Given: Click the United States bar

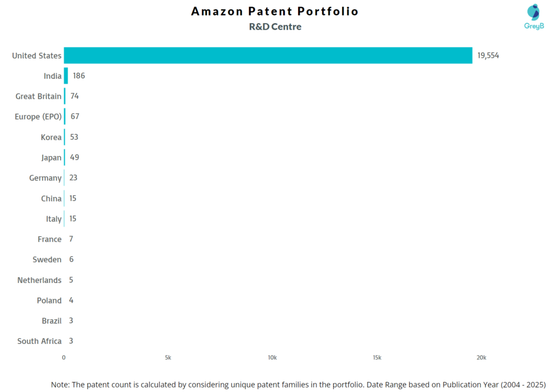Looking at the screenshot, I should pyautogui.click(x=268, y=56).
